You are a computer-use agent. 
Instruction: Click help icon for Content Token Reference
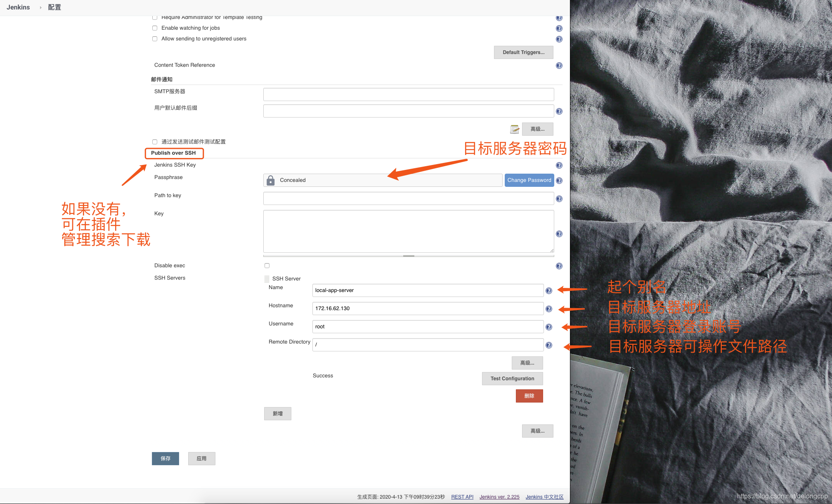(x=559, y=66)
